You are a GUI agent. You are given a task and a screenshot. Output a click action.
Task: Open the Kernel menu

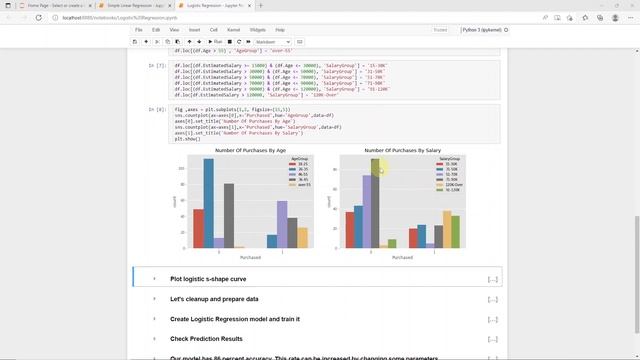tap(233, 30)
